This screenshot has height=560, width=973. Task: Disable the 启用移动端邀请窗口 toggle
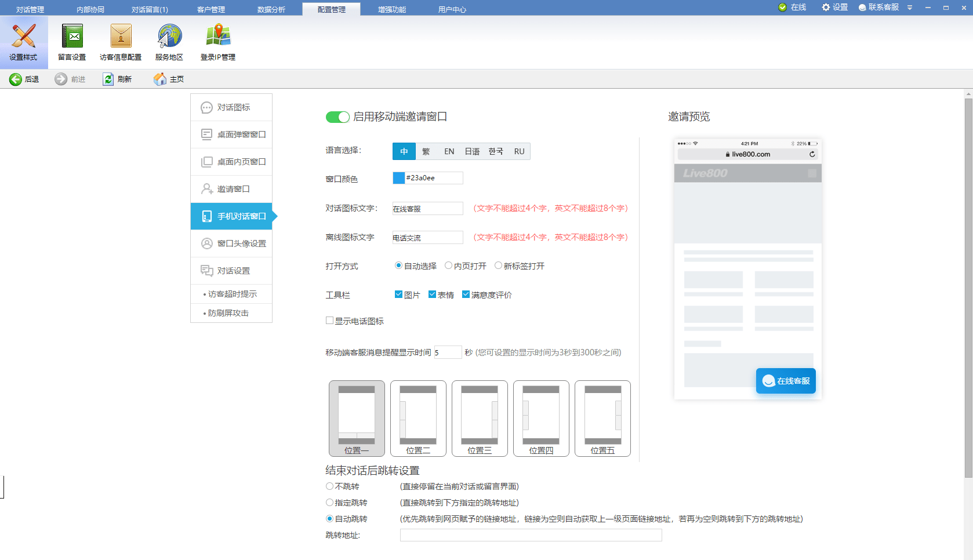(337, 117)
